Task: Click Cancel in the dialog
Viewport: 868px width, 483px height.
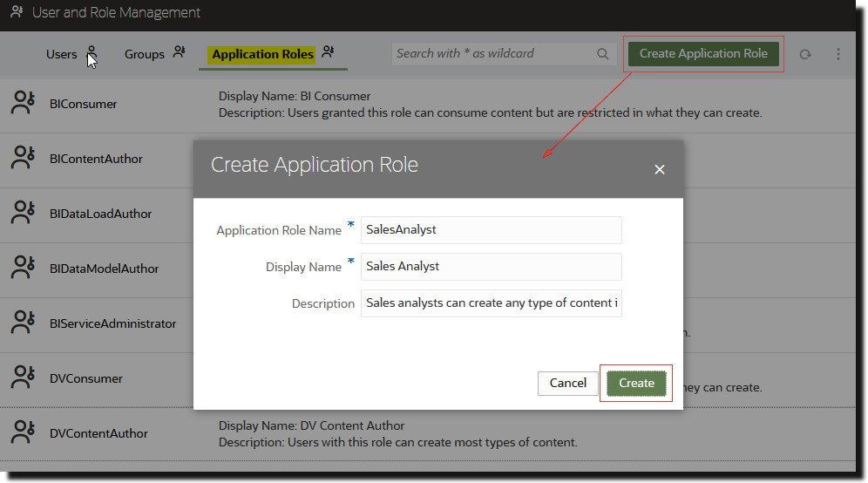Action: point(568,384)
